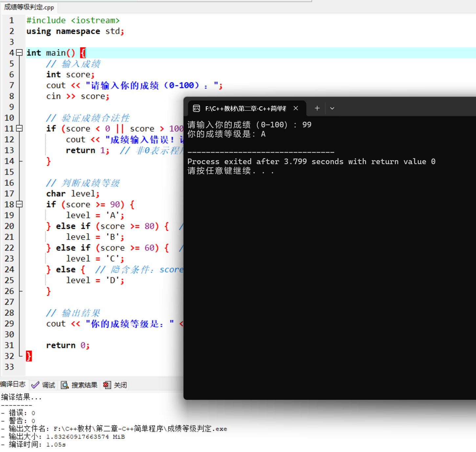This screenshot has width=476, height=452.
Task: Click the magnifier icon beside 搜索结果
Action: pyautogui.click(x=65, y=385)
